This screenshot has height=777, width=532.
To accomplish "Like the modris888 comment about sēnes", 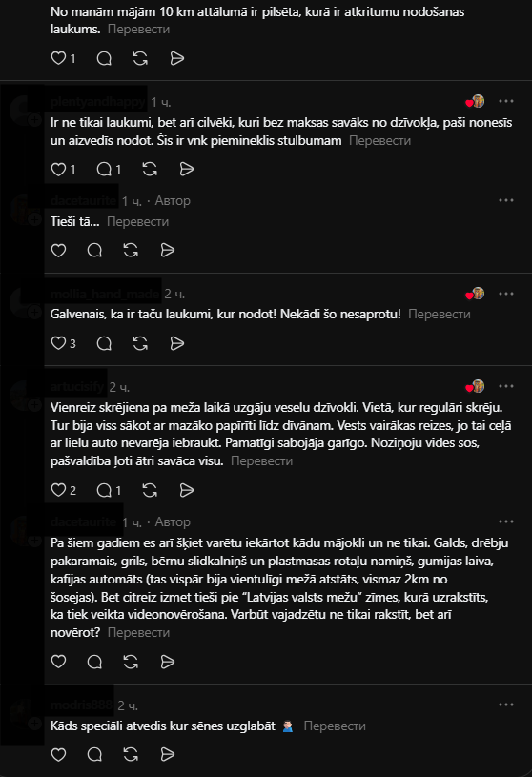I will pyautogui.click(x=58, y=755).
